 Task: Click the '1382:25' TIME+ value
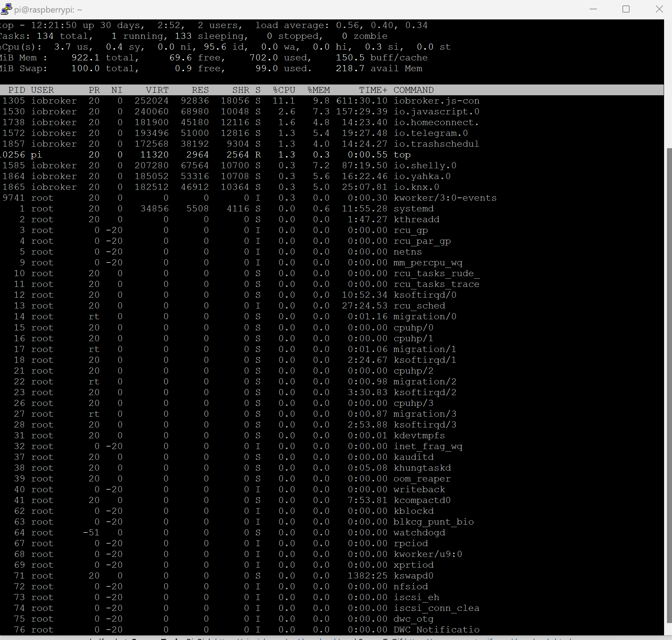pyautogui.click(x=368, y=576)
